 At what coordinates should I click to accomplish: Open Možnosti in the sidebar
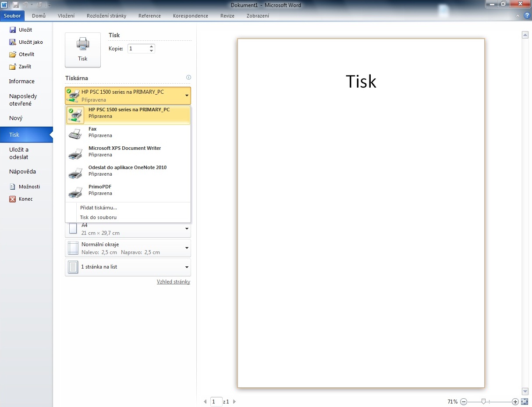[x=25, y=187]
